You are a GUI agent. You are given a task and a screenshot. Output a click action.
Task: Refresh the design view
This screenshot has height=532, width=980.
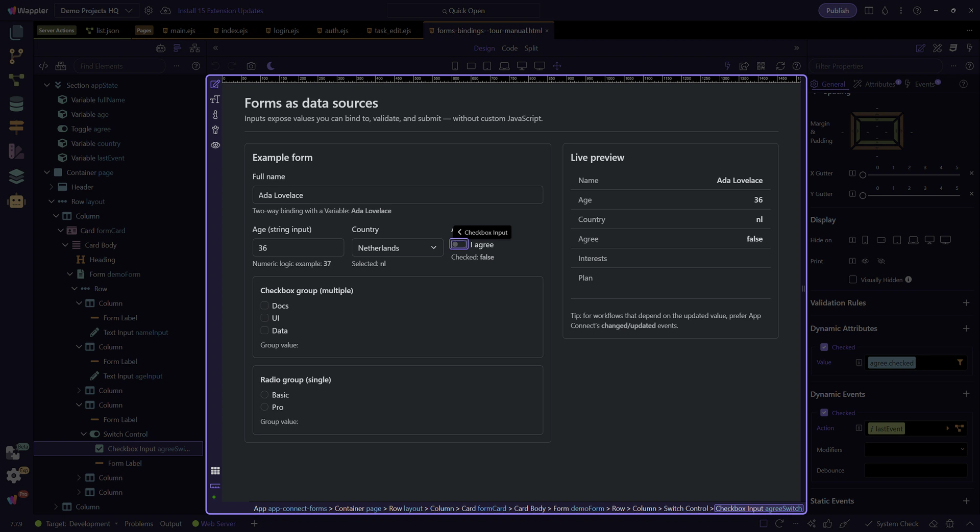[780, 66]
